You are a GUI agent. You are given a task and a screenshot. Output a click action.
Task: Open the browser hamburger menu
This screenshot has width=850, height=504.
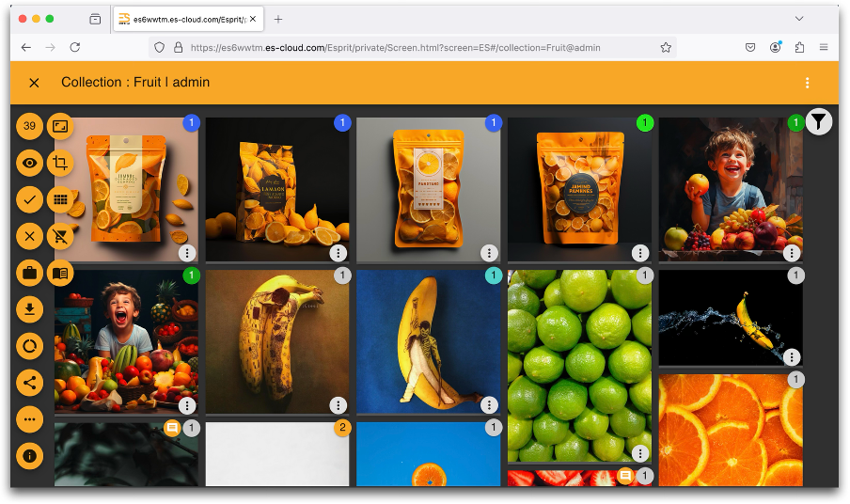click(x=824, y=48)
